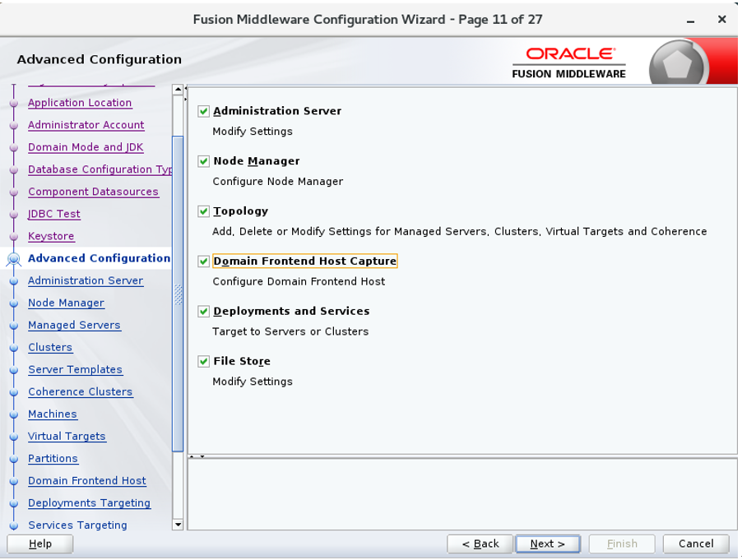Collapse navigation pane with divider left arrow
This screenshot has height=560, width=742.
186,88
